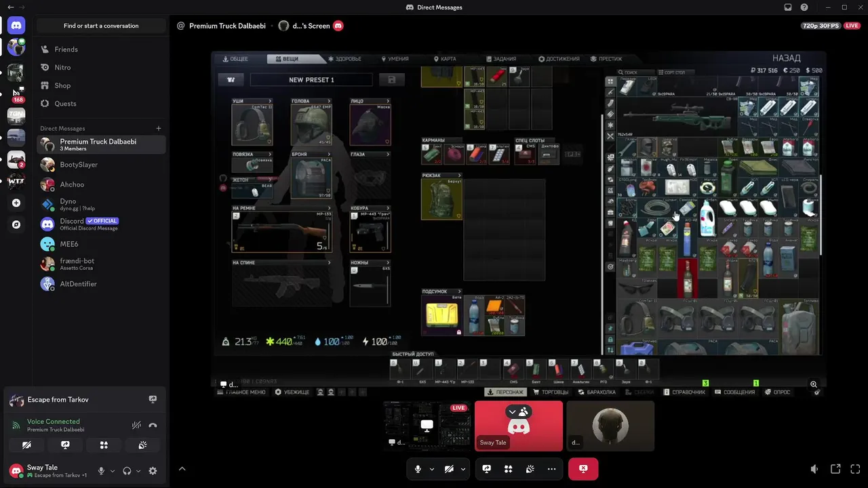Click НАЗАД button in game

click(x=786, y=58)
